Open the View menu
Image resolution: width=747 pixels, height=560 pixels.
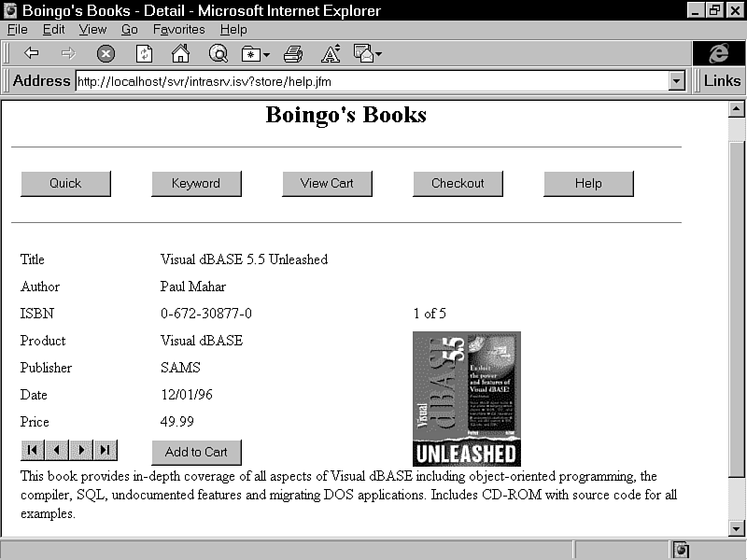click(x=92, y=30)
